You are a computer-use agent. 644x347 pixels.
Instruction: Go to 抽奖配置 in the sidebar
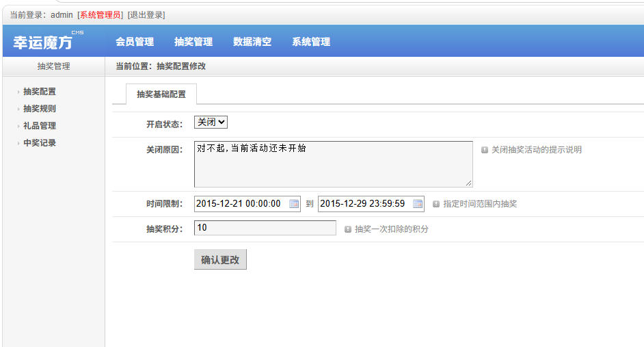click(x=40, y=91)
